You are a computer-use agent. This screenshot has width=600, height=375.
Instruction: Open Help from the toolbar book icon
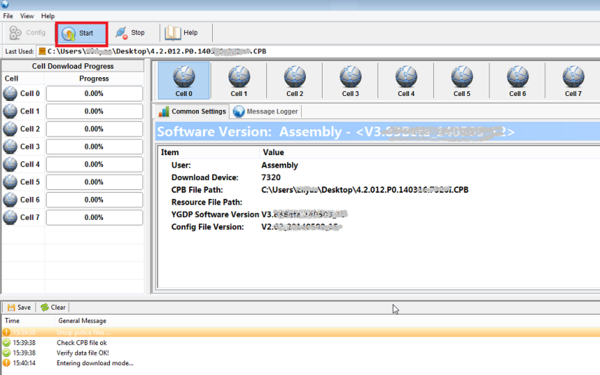(x=181, y=33)
